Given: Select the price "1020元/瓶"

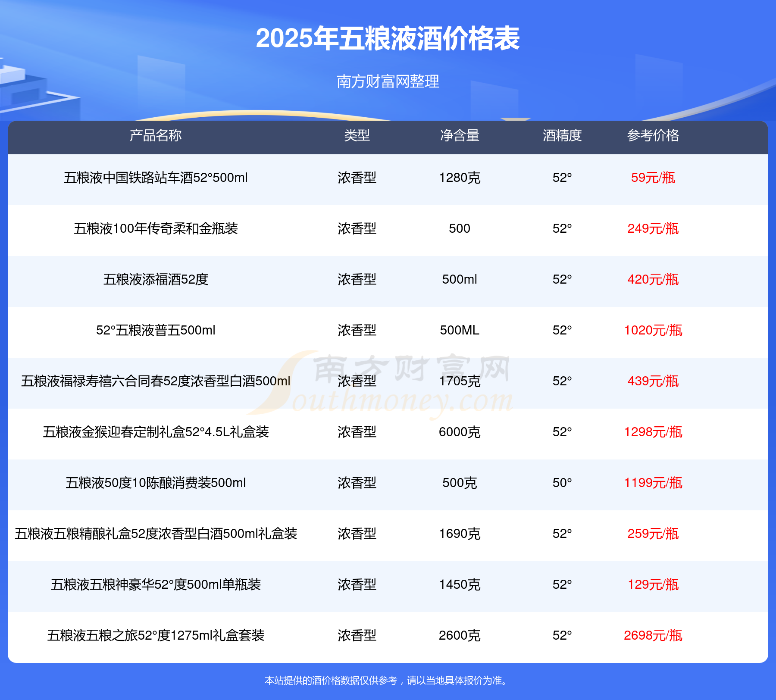Looking at the screenshot, I should tap(653, 330).
